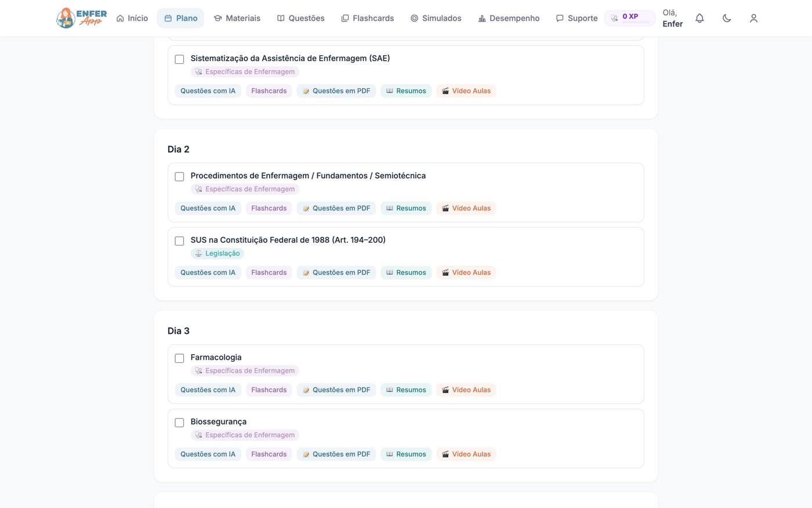Check the Procedimentos de Enfermagem checkbox

pyautogui.click(x=179, y=176)
